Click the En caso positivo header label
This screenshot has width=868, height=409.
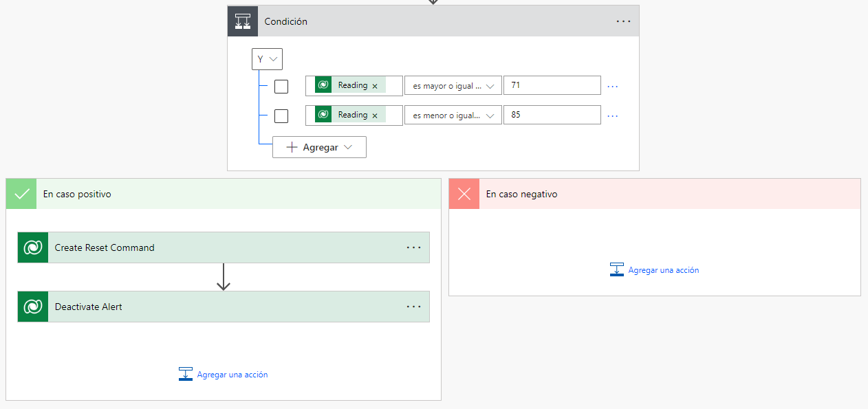77,194
